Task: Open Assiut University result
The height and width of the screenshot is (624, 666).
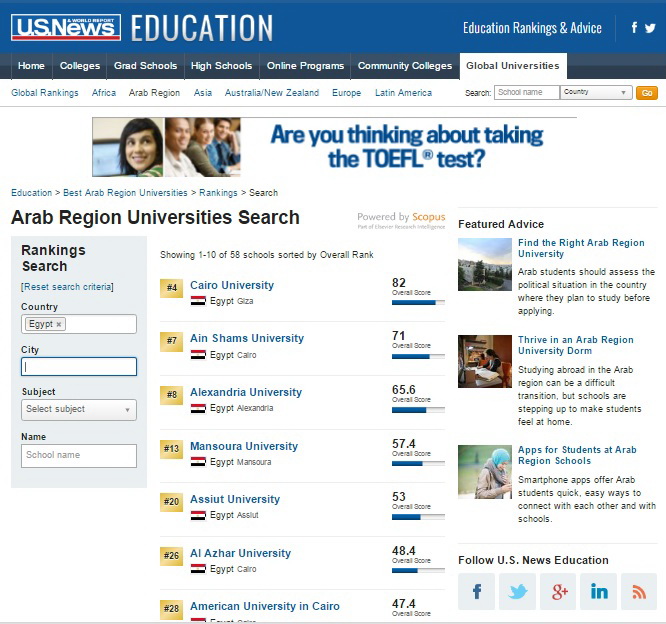Action: [235, 499]
